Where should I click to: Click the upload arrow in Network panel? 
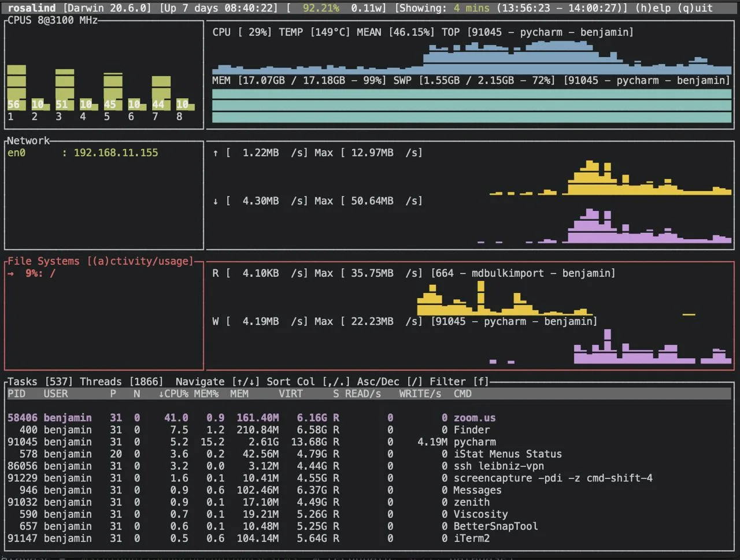216,153
